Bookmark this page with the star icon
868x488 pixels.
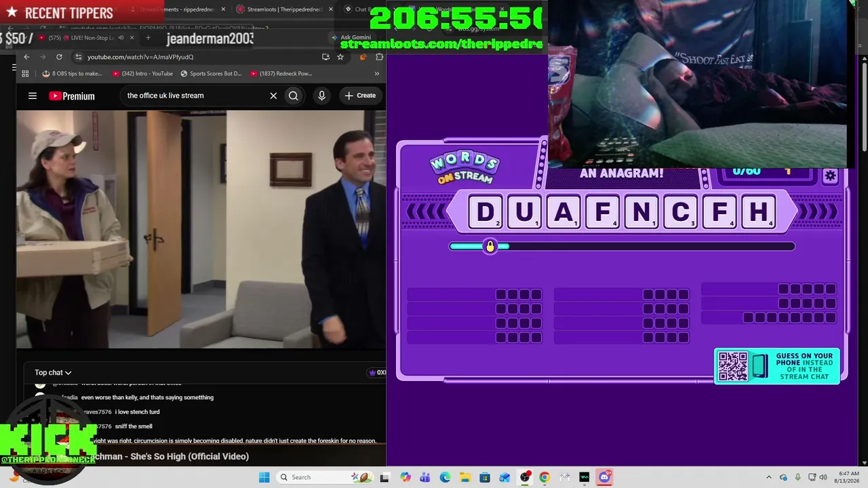click(340, 57)
